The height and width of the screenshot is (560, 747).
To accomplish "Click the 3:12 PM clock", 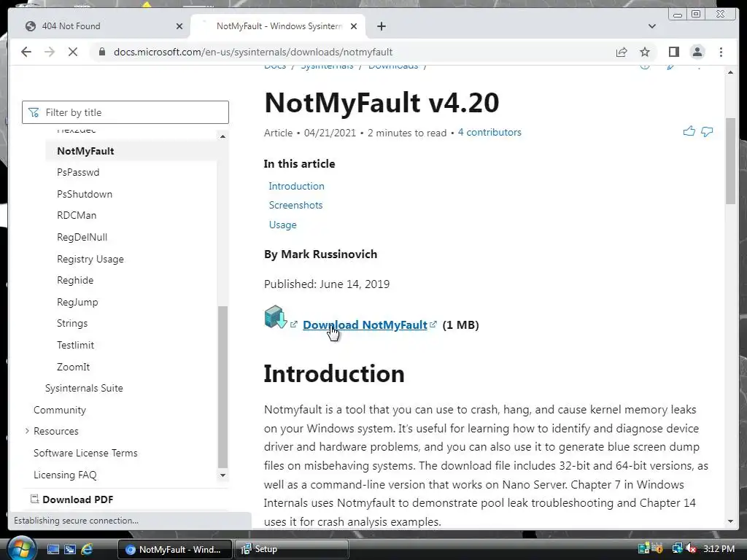I will tap(719, 548).
